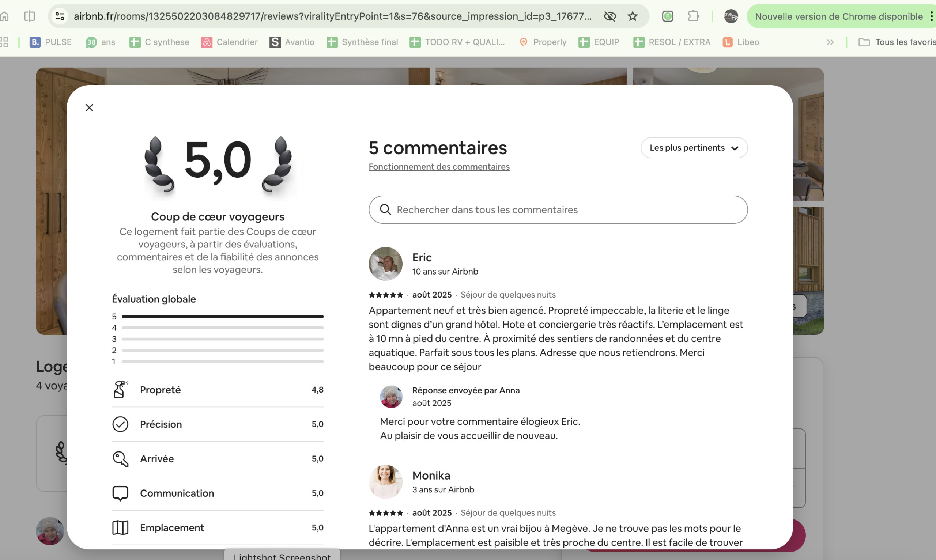Image resolution: width=936 pixels, height=560 pixels.
Task: Open the PULSE bookmark
Action: tap(50, 42)
